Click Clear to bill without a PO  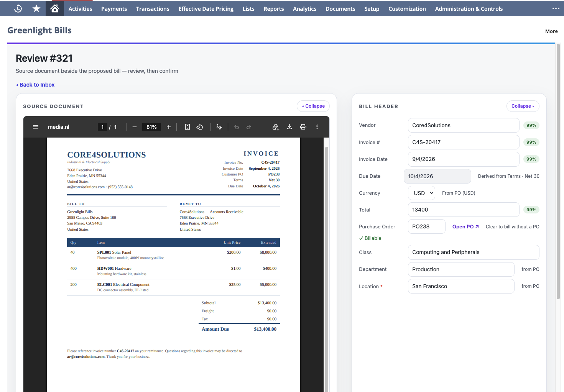[512, 226]
